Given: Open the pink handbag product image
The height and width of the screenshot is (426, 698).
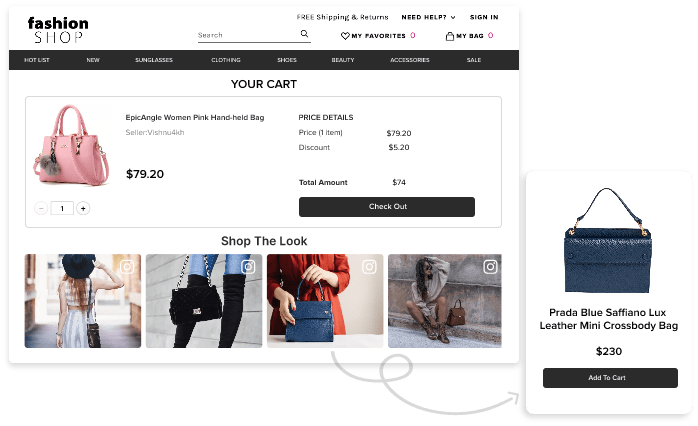Looking at the screenshot, I should click(x=71, y=146).
